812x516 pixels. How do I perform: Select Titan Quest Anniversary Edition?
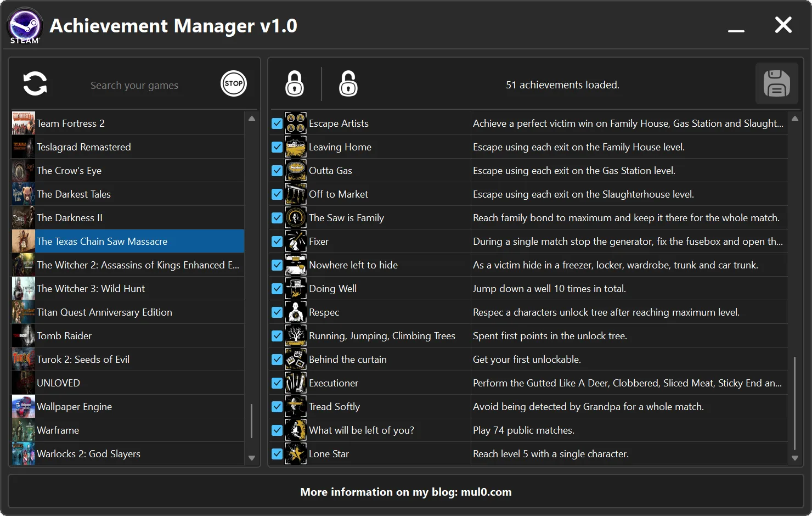click(128, 312)
